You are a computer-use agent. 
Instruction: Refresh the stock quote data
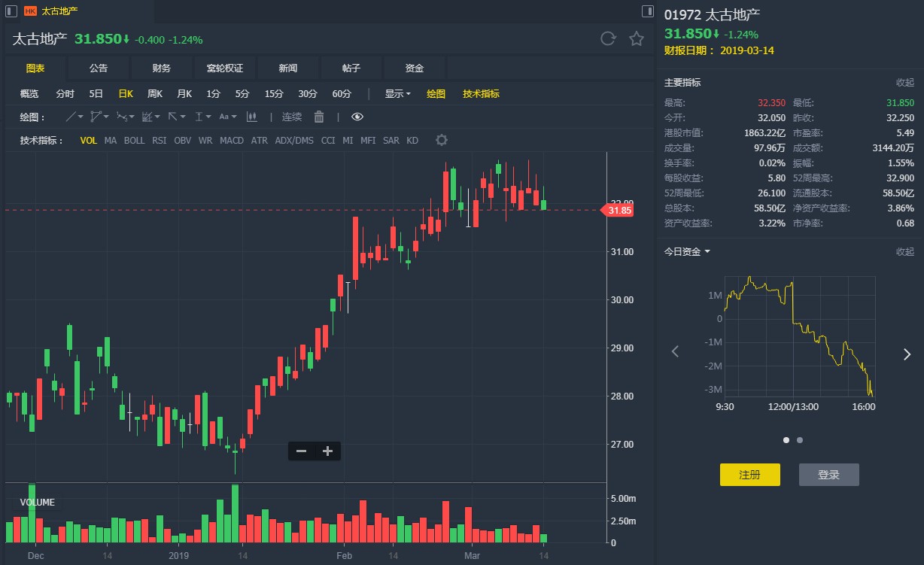click(x=608, y=39)
